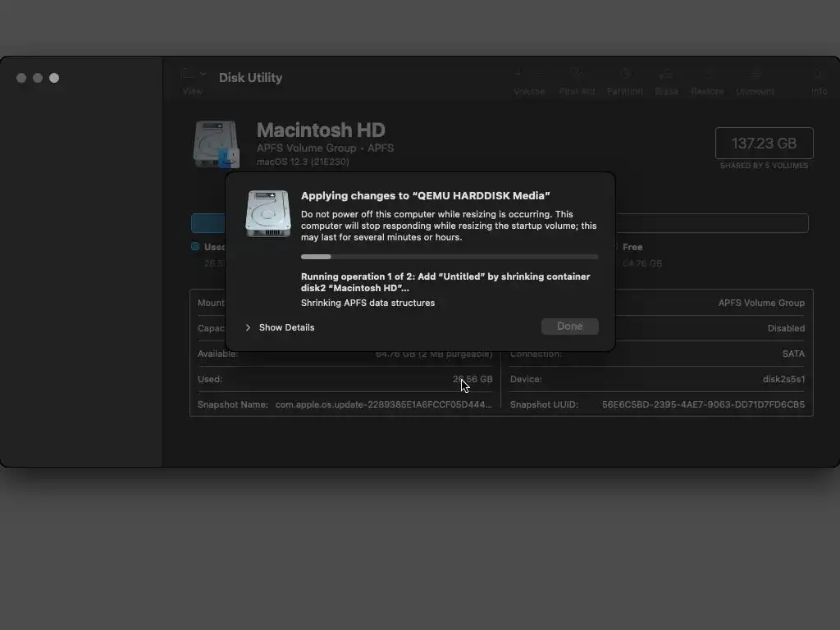
Task: Click the add Volume plus icon
Action: coord(518,73)
